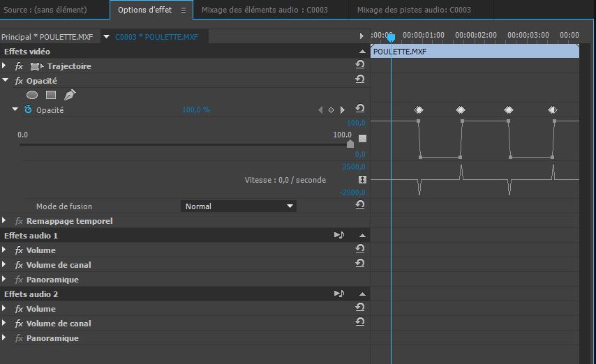Screen dimensions: 596x364
Task: Select the first opacity keyframe in timeline
Action: pyautogui.click(x=418, y=110)
